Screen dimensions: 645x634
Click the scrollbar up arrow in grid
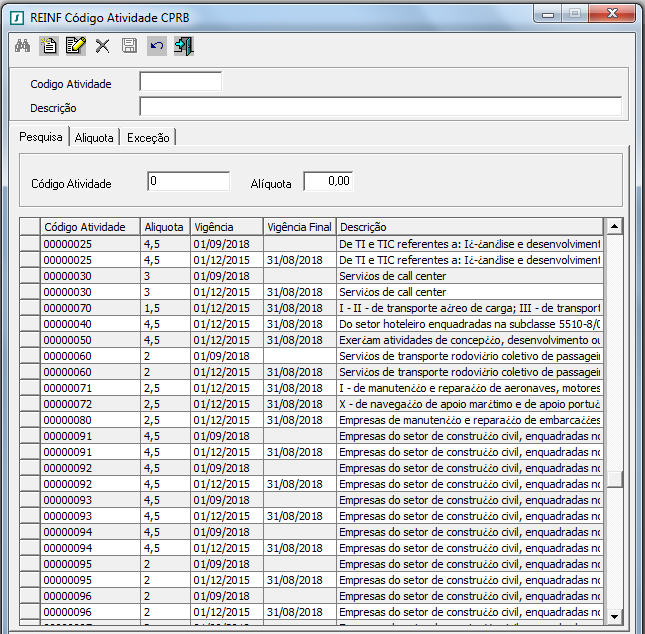615,227
